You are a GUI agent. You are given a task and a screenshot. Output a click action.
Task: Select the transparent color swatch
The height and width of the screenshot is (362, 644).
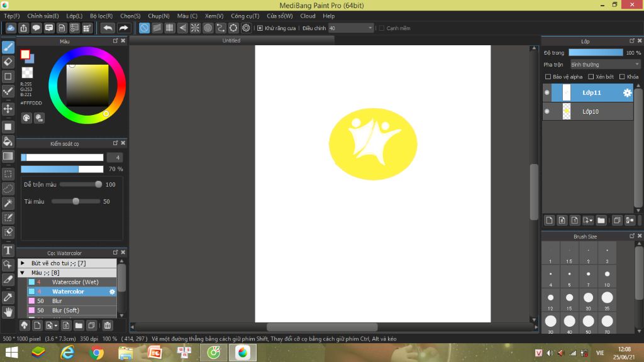click(27, 73)
